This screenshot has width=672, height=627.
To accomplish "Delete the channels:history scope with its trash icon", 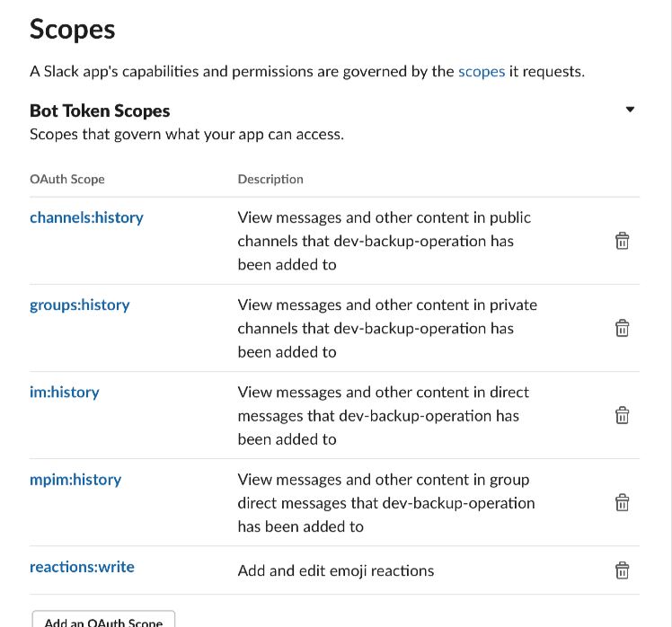I will [622, 241].
